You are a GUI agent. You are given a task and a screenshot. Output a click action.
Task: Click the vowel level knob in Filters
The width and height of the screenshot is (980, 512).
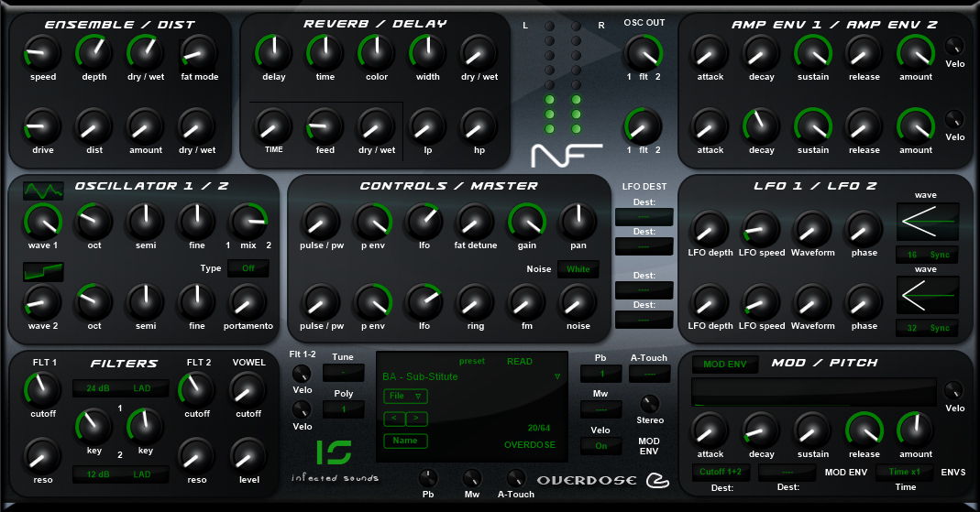tap(248, 456)
